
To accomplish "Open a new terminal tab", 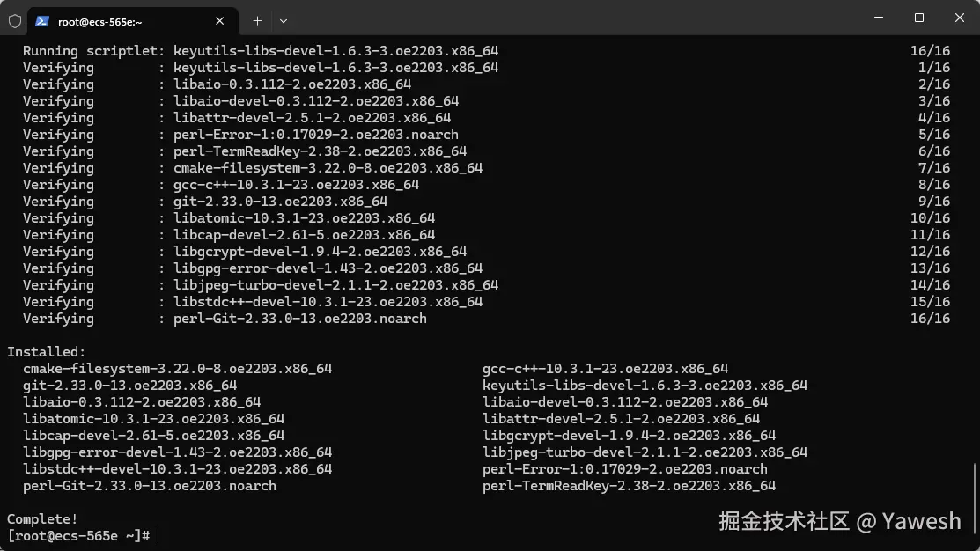I will (257, 21).
